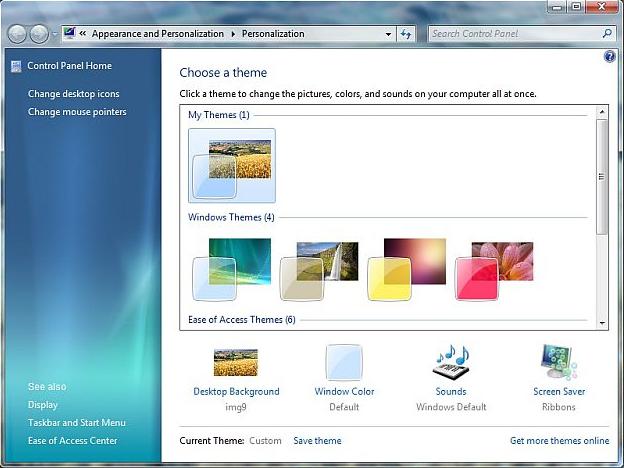Click theme list scrollbar down arrow
Image resolution: width=624 pixels, height=468 pixels.
coord(602,323)
